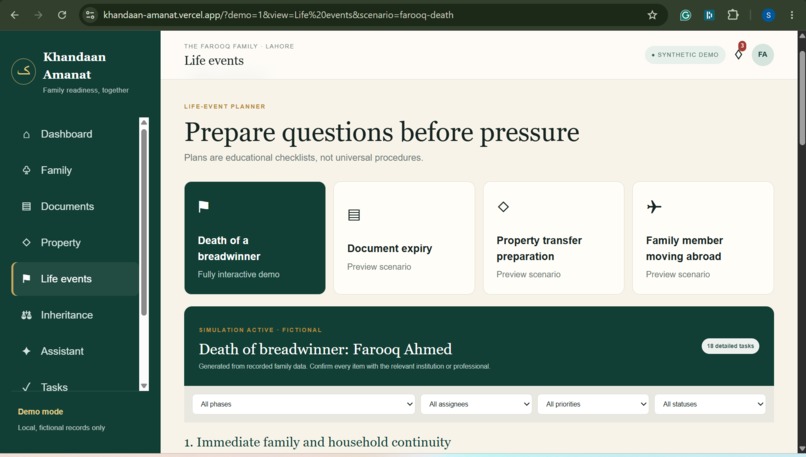Open the All assignees dropdown
This screenshot has height=457, width=806.
pyautogui.click(x=477, y=404)
